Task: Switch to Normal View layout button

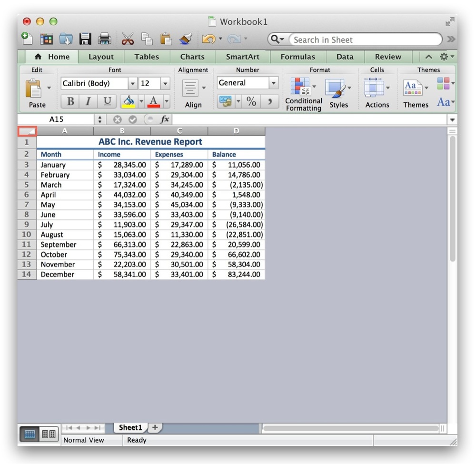Action: click(30, 434)
